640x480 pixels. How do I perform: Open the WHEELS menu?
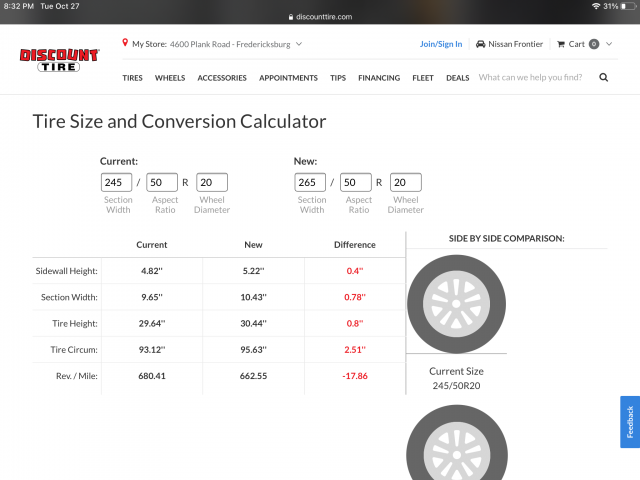tap(170, 78)
